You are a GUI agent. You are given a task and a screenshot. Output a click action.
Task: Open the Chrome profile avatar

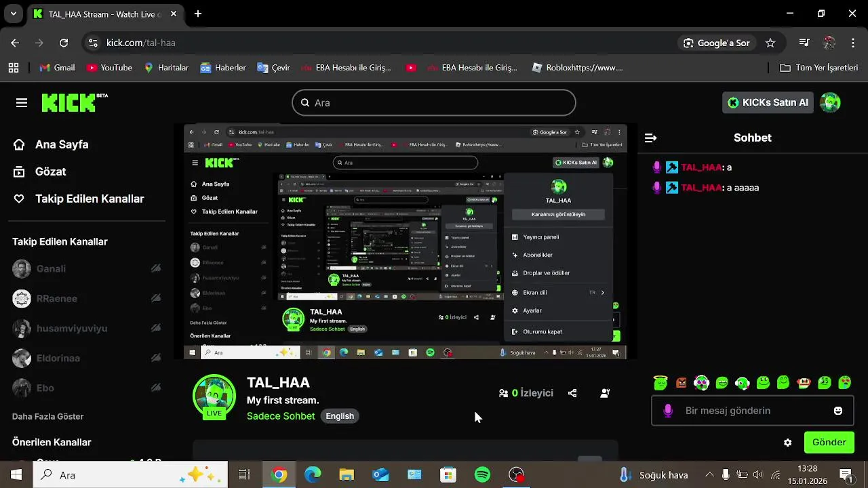829,43
